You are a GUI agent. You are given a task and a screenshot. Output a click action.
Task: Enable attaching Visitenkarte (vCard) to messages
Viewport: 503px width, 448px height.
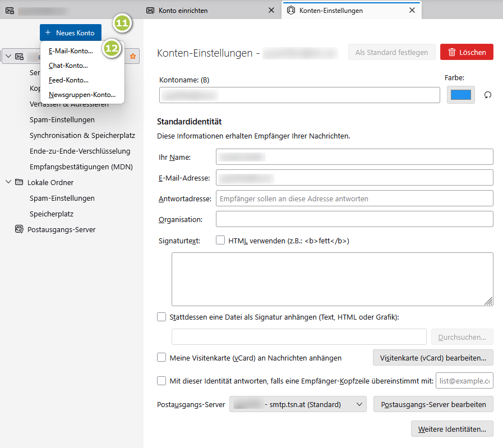tap(161, 357)
